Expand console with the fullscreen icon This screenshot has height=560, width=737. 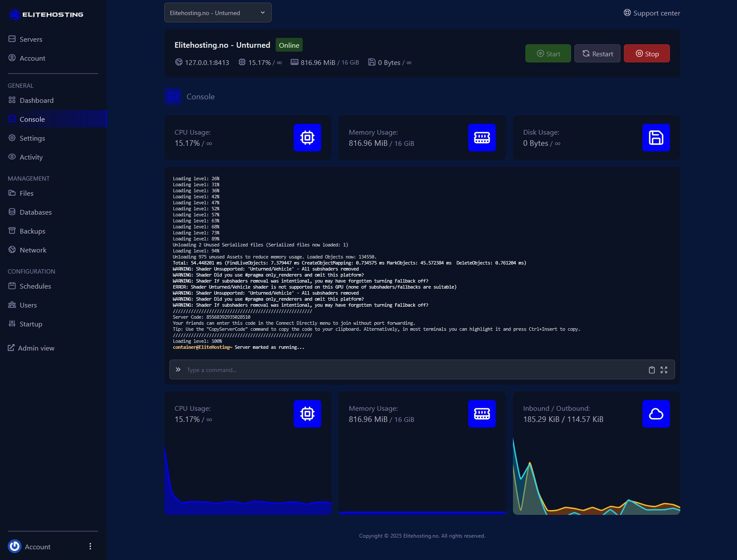pos(664,370)
